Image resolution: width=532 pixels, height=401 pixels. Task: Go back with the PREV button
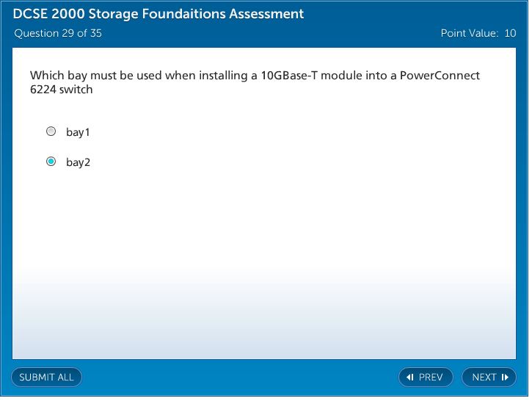tap(426, 377)
